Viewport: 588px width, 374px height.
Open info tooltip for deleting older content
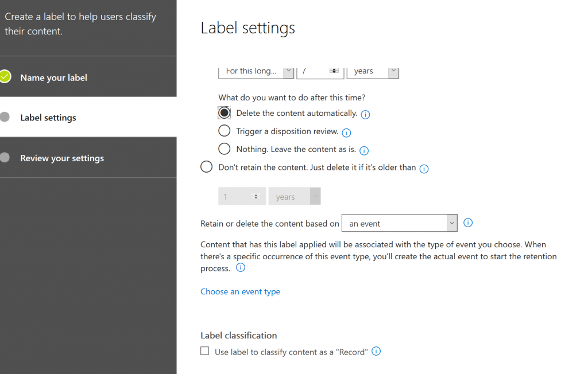[x=424, y=169]
